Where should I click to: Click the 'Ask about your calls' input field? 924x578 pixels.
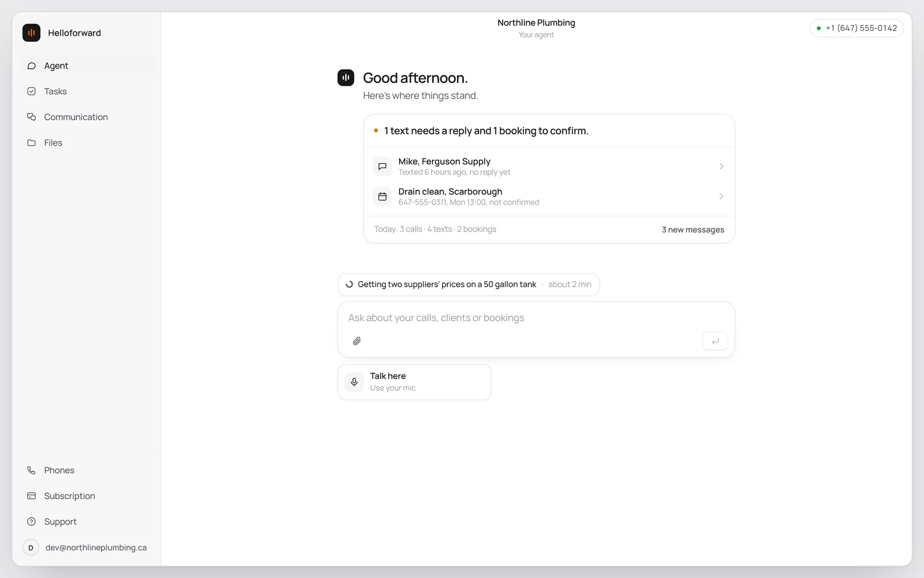(536, 318)
